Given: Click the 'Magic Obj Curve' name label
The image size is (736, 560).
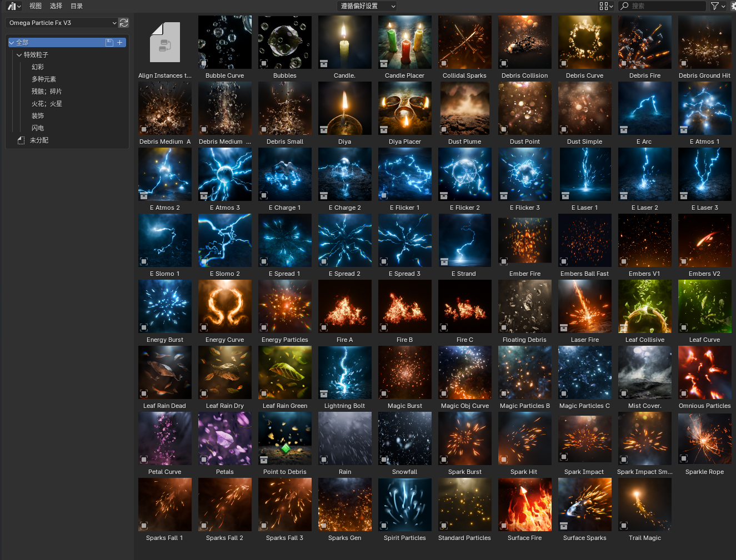Looking at the screenshot, I should click(465, 406).
